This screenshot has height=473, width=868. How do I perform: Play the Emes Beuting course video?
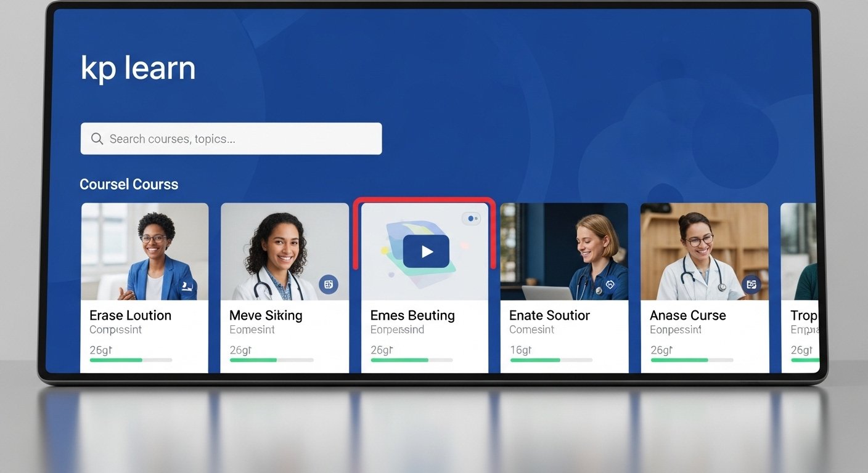point(426,251)
